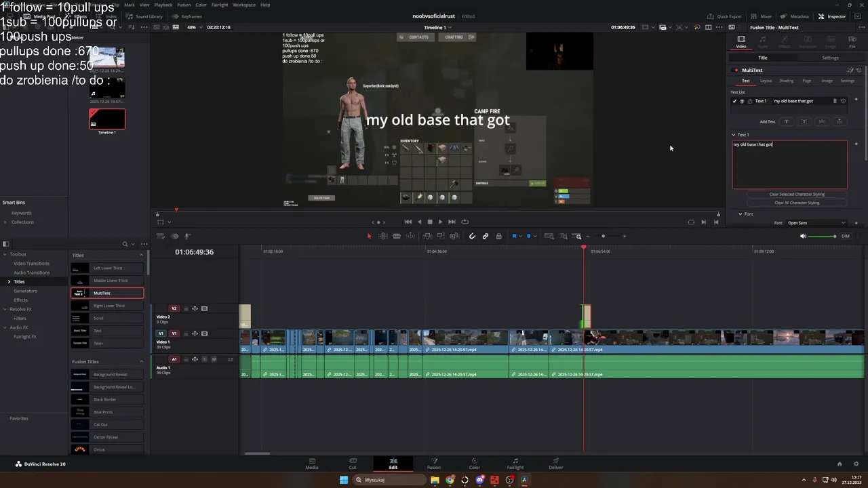Viewport: 868px width, 488px height.
Task: Open the viewer zoom 48% dropdown
Action: point(194,27)
